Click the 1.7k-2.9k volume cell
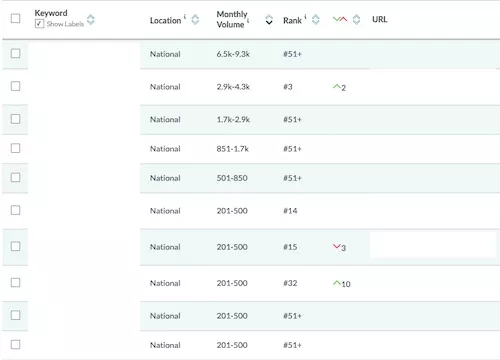Image resolution: width=500 pixels, height=360 pixels. 233,119
